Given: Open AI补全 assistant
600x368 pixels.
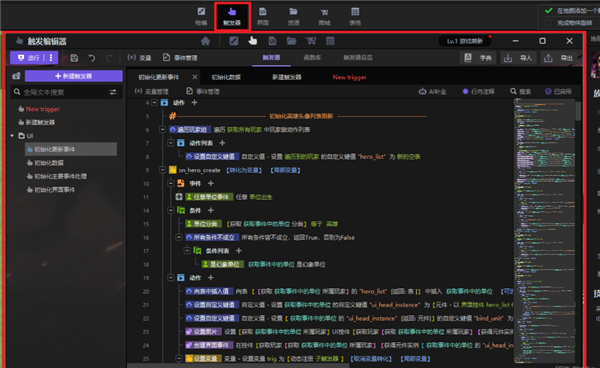Looking at the screenshot, I should pos(432,91).
